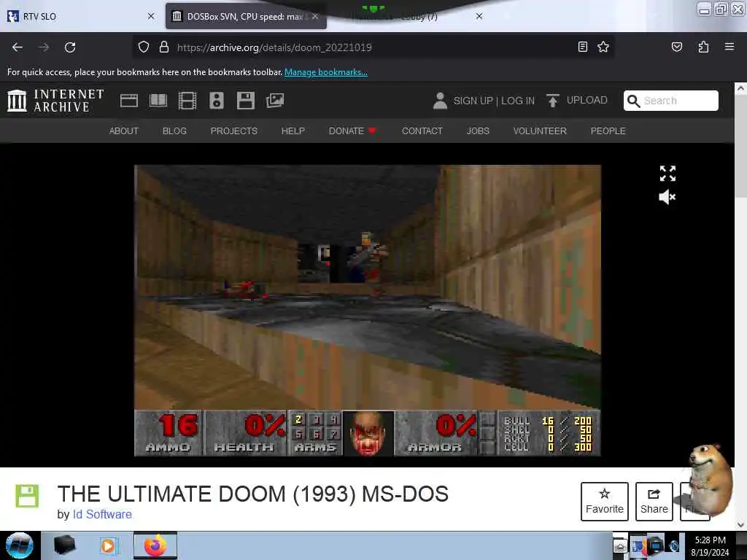Click the UPLOAD link
The image size is (747, 560).
587,100
